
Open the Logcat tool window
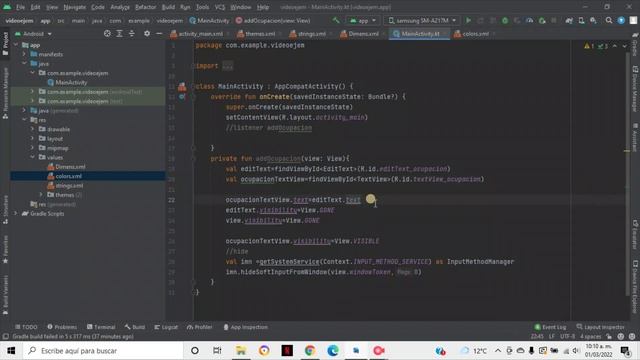tap(166, 327)
